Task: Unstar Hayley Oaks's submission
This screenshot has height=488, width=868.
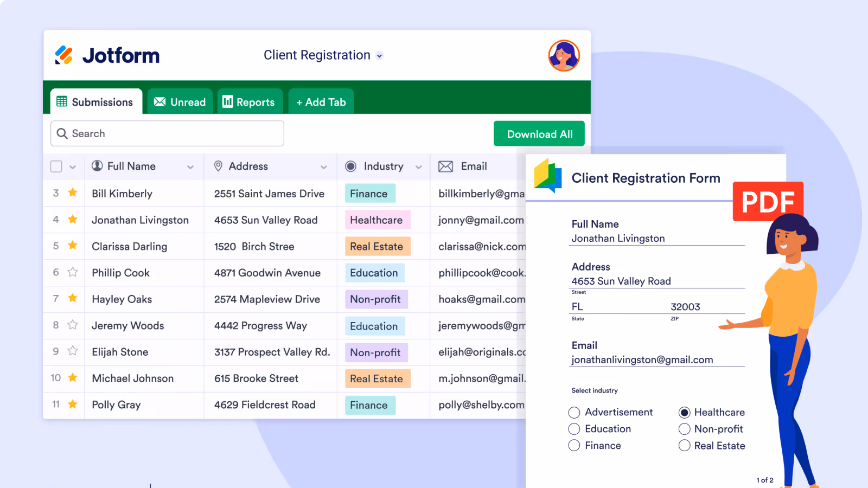Action: click(73, 298)
